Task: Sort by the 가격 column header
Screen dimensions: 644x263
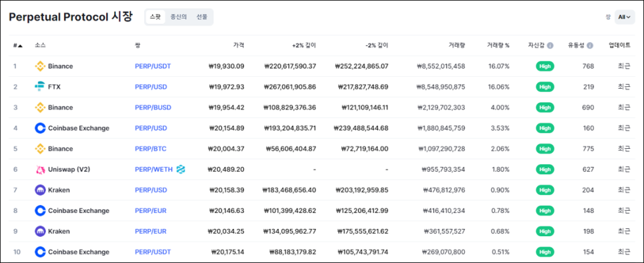Action: [x=239, y=45]
